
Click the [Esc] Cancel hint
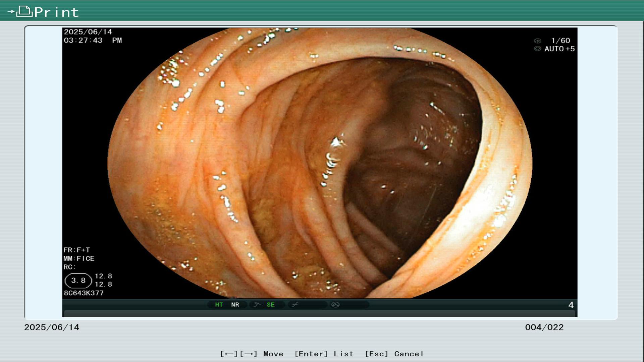394,354
